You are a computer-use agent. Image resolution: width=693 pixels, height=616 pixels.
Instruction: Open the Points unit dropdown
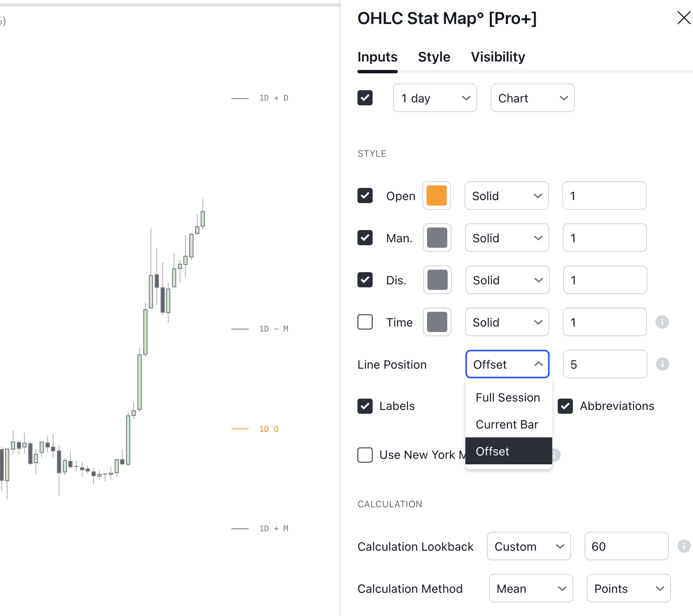point(629,588)
